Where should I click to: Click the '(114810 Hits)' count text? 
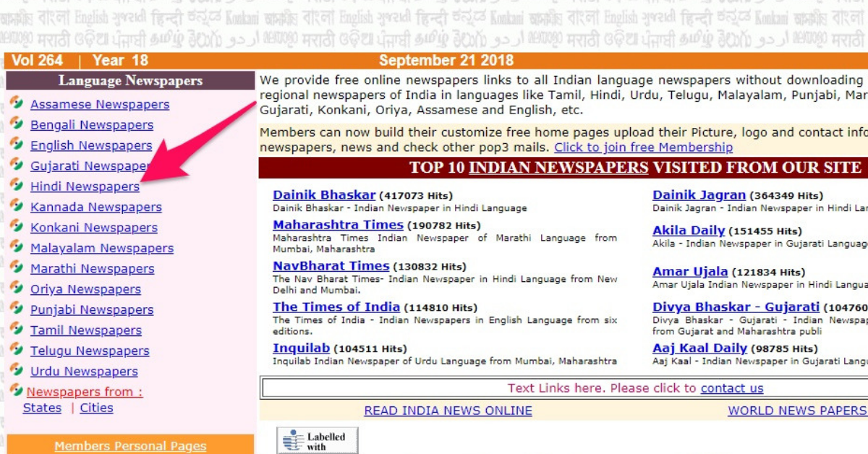click(x=441, y=308)
